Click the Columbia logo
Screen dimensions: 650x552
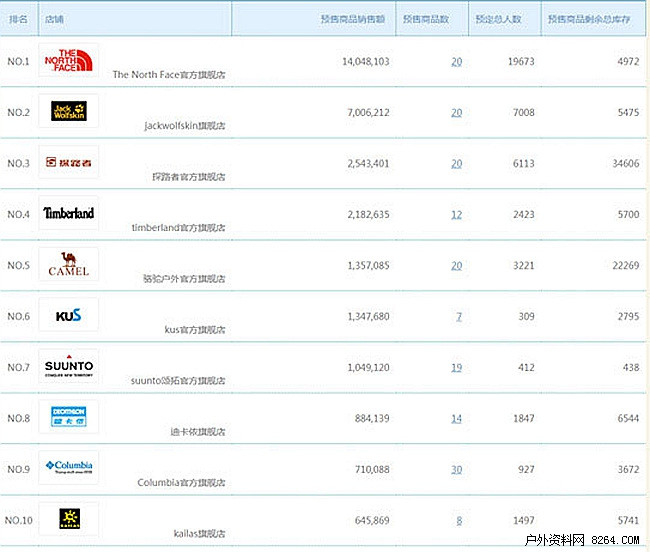[69, 468]
